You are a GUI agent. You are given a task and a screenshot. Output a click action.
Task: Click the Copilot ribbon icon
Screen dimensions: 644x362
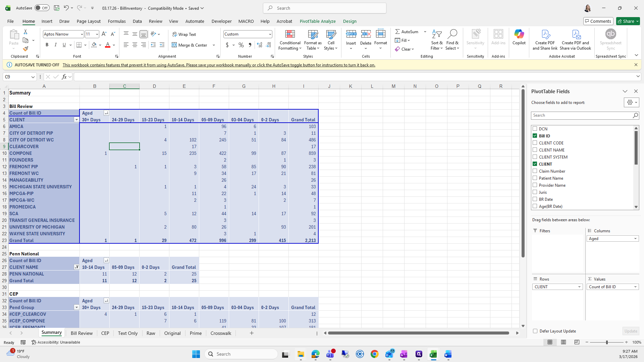click(519, 34)
